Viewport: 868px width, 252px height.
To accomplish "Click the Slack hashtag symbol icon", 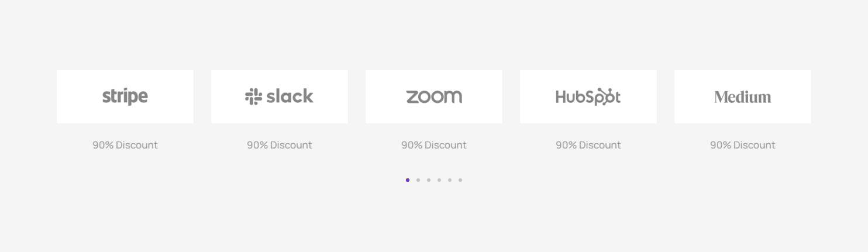I will (x=253, y=96).
